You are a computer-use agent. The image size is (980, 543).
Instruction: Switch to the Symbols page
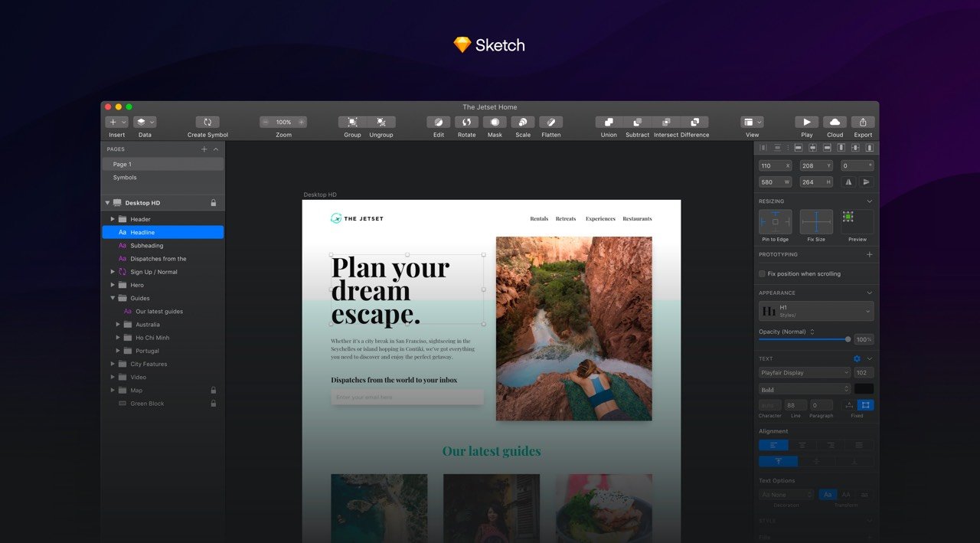[125, 177]
